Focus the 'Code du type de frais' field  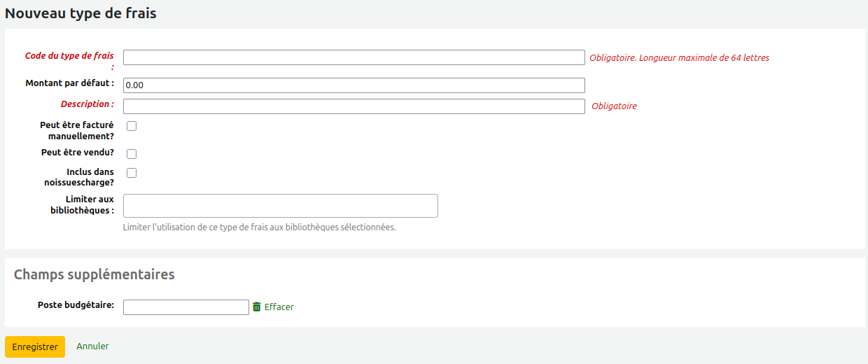pyautogui.click(x=353, y=57)
